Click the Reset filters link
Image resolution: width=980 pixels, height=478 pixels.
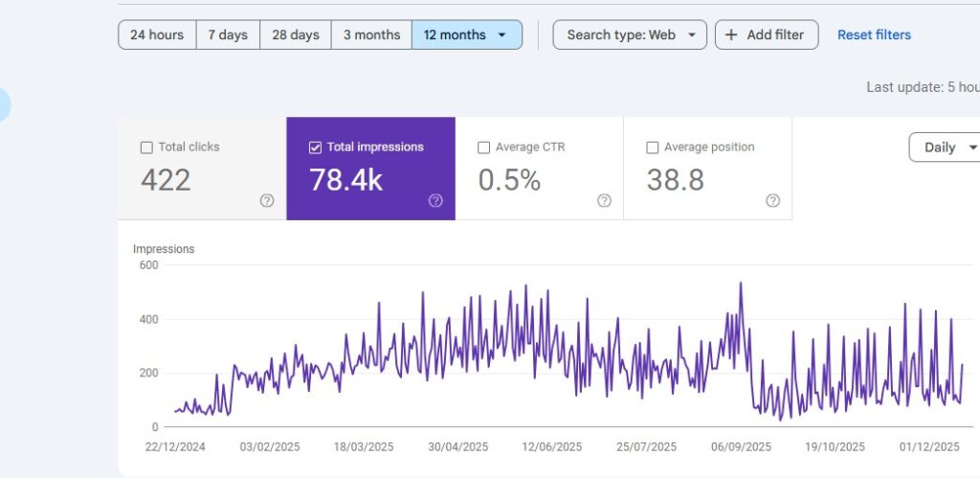tap(874, 35)
